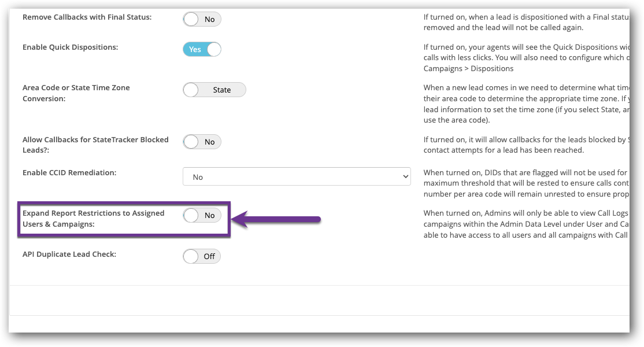
Task: Open the Enable CCID Remediation dropdown
Action: (x=297, y=176)
